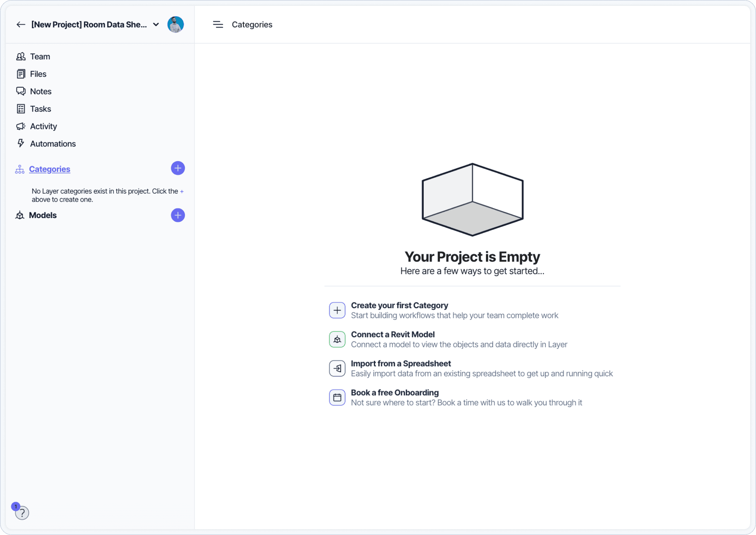Open the Team section
756x535 pixels.
[x=40, y=56]
